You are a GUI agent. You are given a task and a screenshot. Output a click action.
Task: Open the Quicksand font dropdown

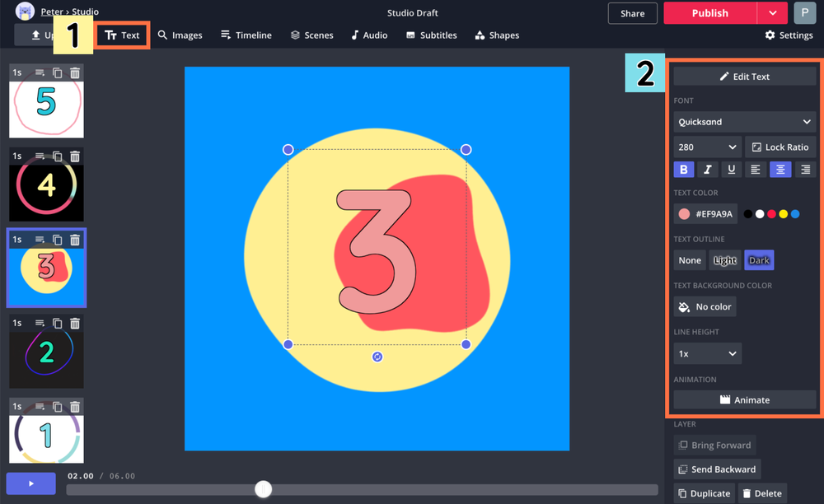click(x=744, y=121)
